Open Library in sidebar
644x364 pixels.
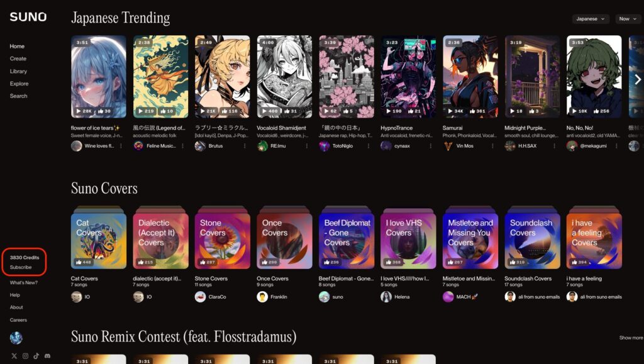18,71
